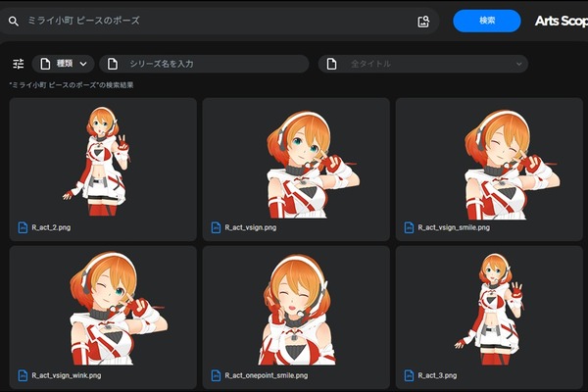Click the blue 検索 button
This screenshot has height=392, width=588.
[487, 21]
